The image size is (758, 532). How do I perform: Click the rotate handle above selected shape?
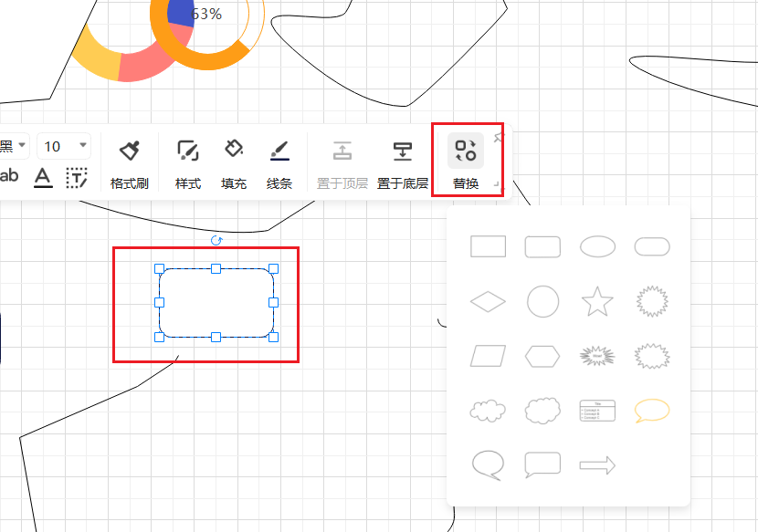point(216,240)
